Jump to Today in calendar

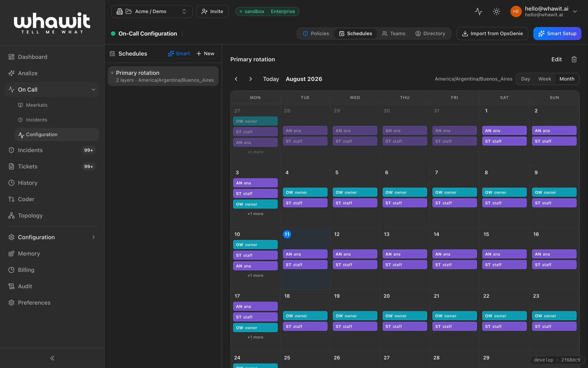coord(271,79)
